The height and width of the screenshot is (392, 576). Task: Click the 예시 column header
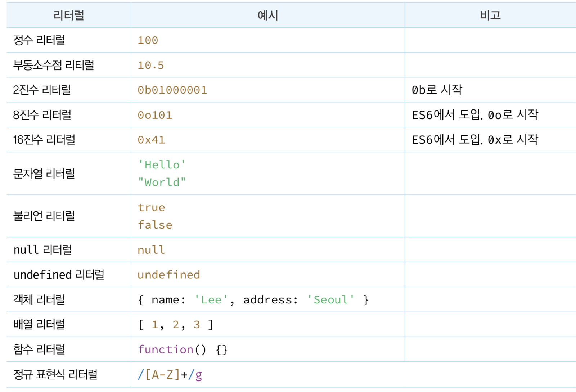pos(267,15)
